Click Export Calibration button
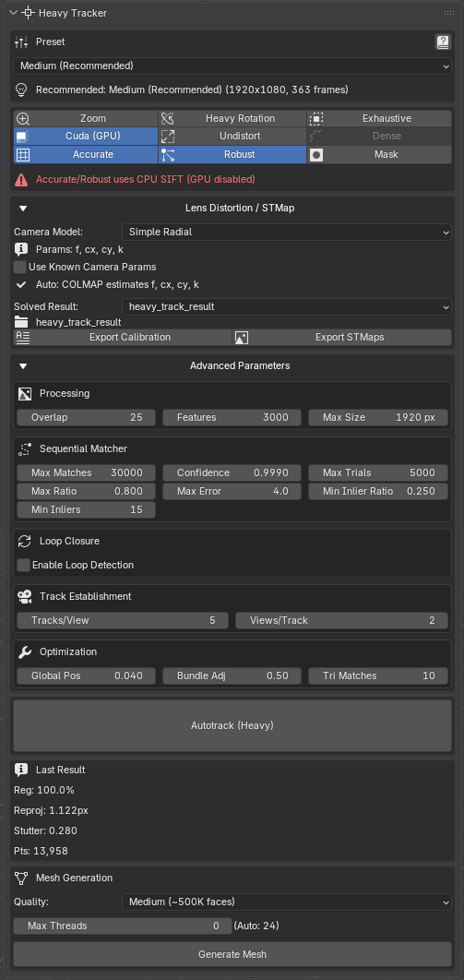Image resolution: width=464 pixels, height=980 pixels. tap(123, 338)
